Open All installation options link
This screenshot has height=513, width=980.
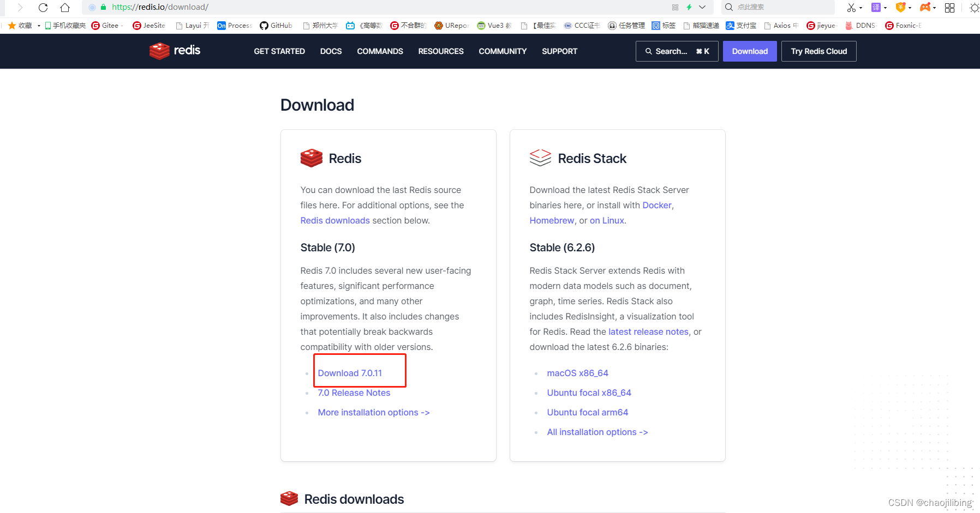point(597,432)
